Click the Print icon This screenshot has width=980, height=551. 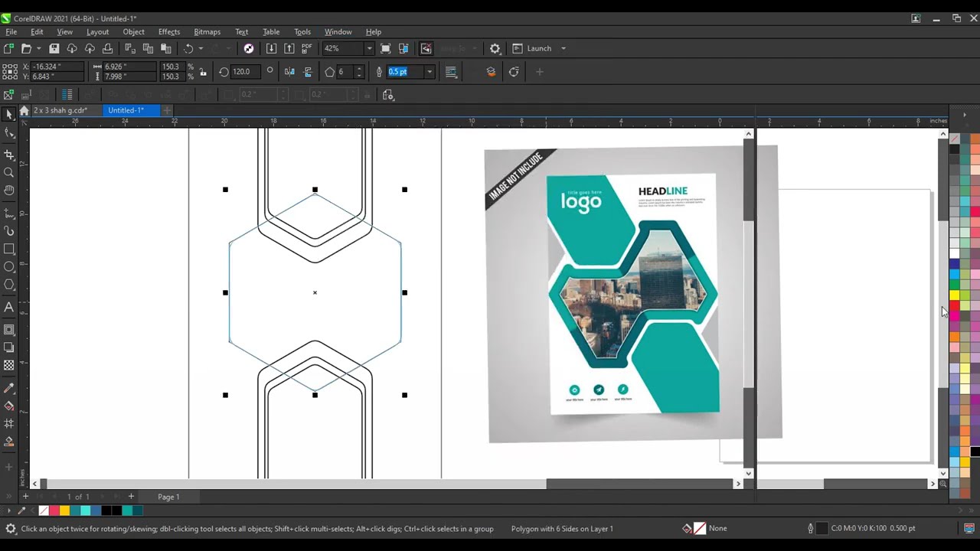click(x=107, y=48)
